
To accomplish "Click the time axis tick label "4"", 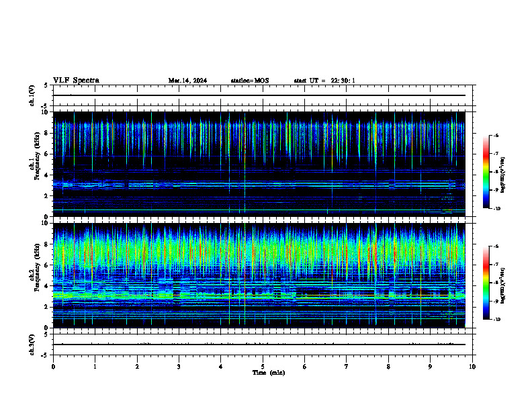I will click(220, 367).
